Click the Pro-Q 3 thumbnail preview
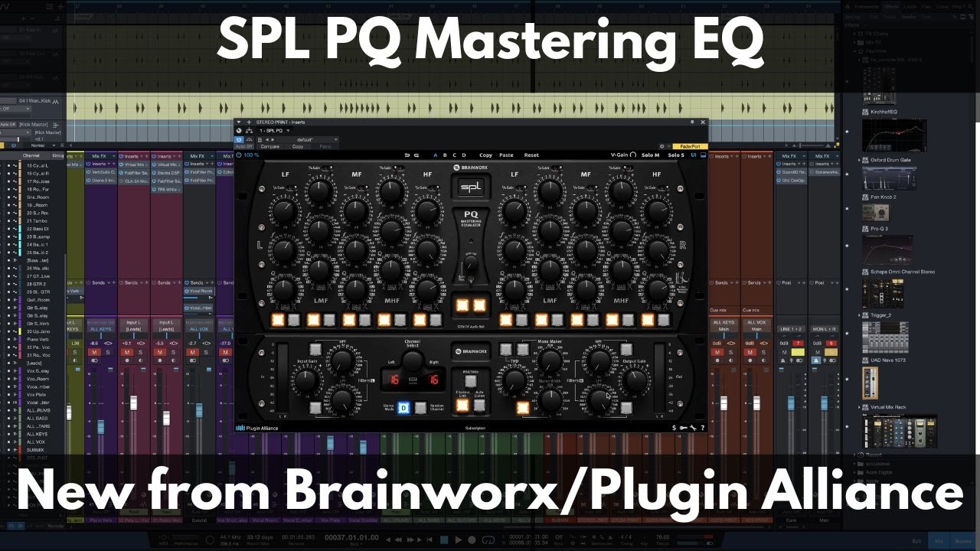 pos(888,250)
